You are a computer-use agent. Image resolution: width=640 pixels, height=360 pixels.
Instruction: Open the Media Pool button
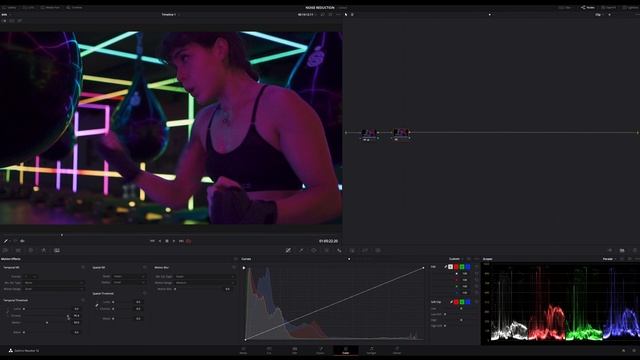tap(50, 7)
